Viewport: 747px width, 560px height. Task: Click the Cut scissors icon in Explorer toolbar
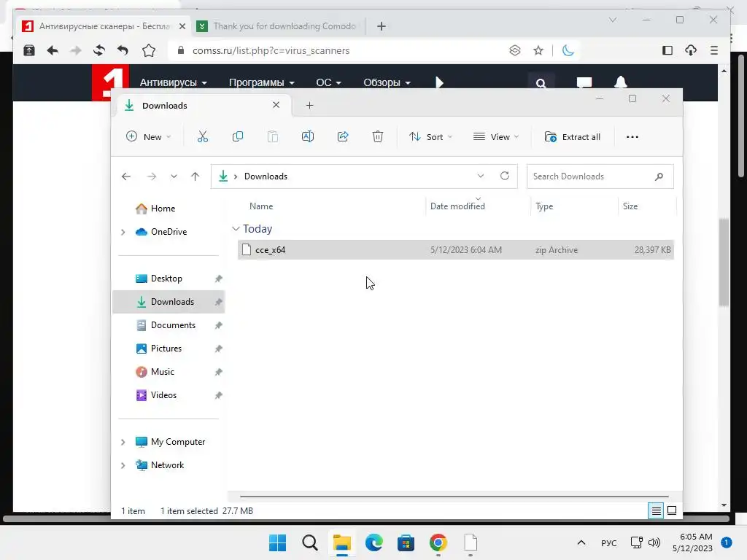tap(203, 137)
